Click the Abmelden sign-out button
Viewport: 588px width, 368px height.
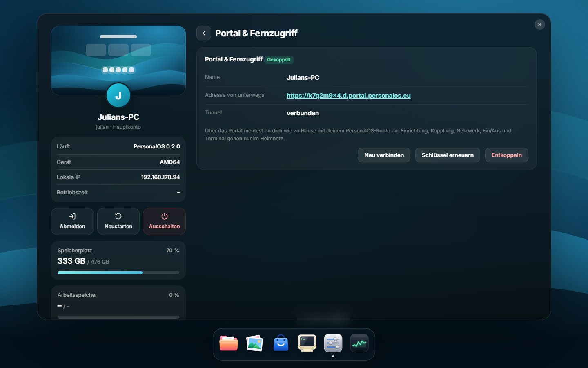[72, 221]
